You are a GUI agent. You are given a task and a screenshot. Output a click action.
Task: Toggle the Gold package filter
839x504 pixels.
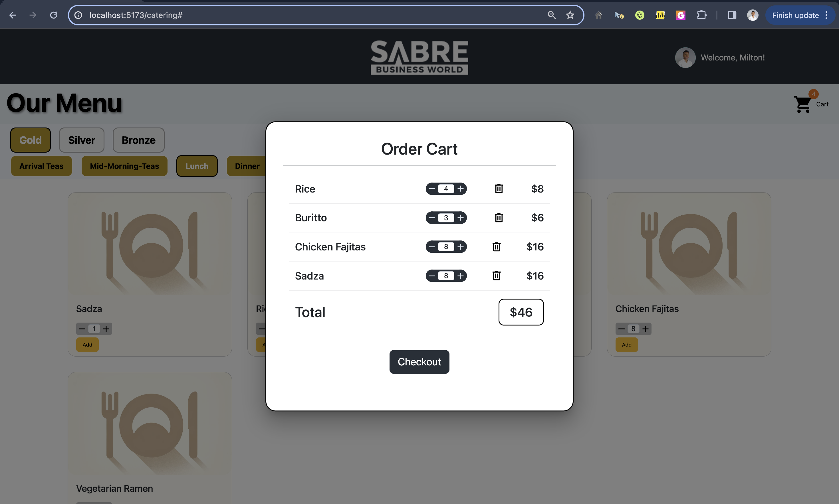[30, 139]
